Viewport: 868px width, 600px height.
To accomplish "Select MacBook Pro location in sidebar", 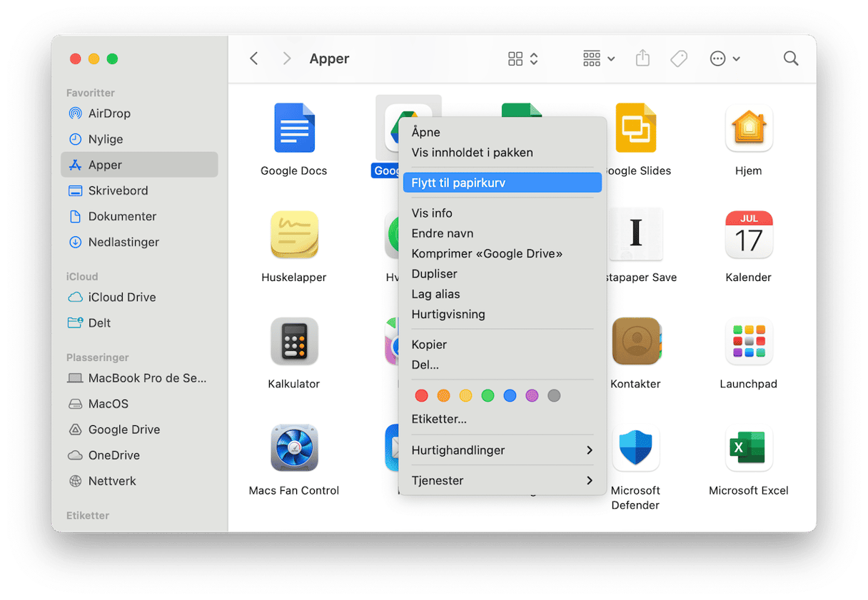I will pos(139,378).
